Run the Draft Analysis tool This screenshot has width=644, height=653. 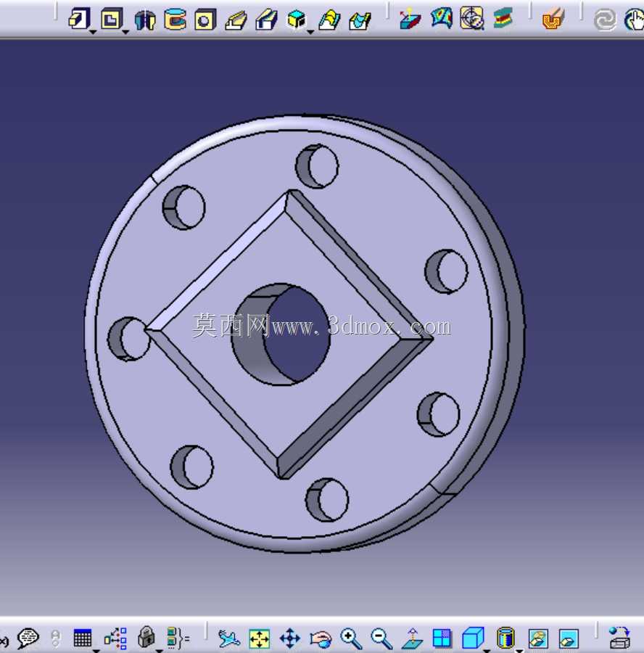click(x=441, y=18)
